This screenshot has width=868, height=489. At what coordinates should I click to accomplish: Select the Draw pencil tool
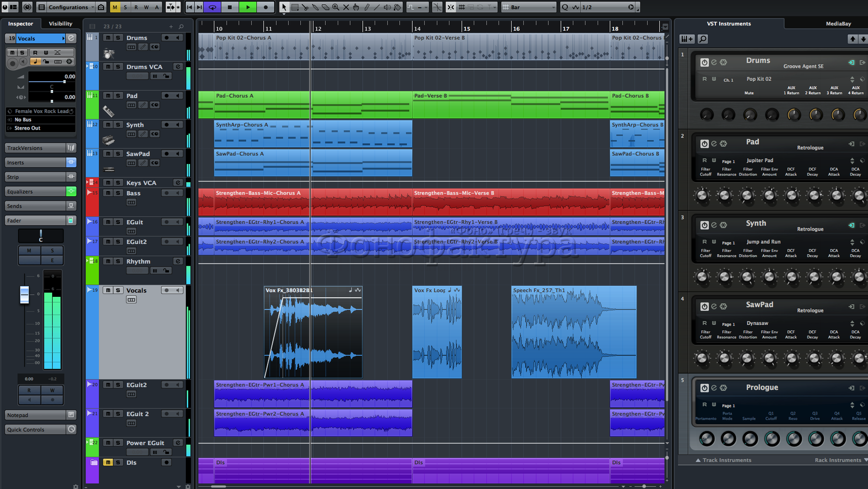coord(366,7)
